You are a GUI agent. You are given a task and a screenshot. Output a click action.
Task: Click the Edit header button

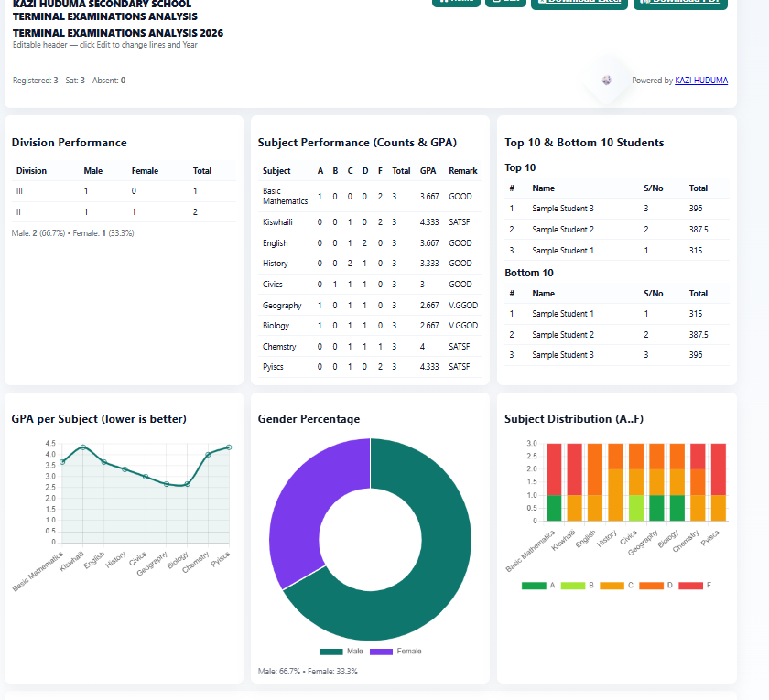pos(505,3)
